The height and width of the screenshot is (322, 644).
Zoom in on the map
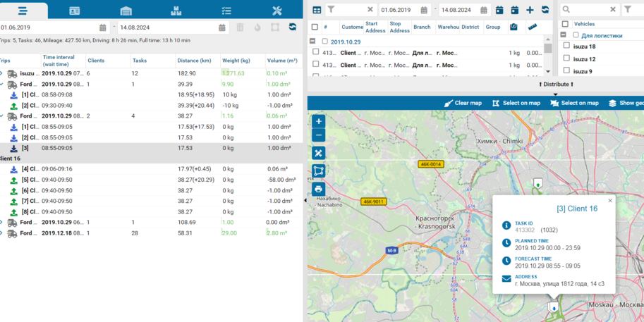pyautogui.click(x=318, y=121)
